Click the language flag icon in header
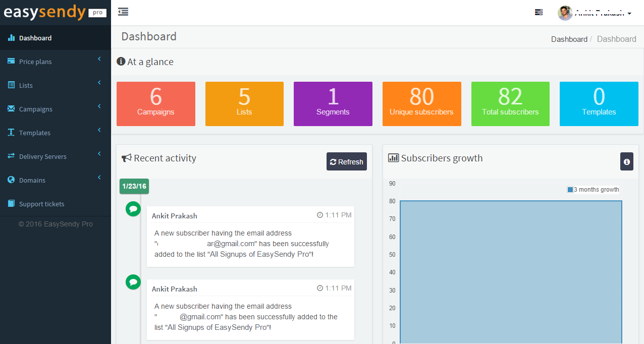 click(539, 13)
